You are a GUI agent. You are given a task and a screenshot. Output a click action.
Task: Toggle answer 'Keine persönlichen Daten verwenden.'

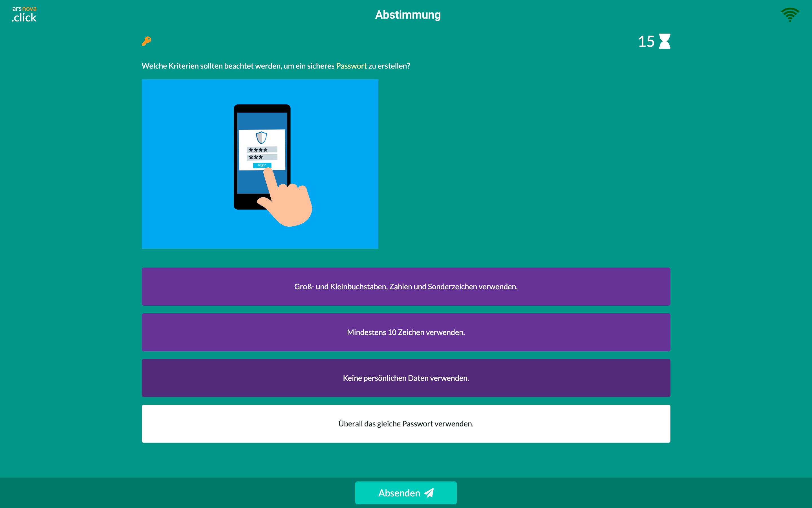(406, 378)
